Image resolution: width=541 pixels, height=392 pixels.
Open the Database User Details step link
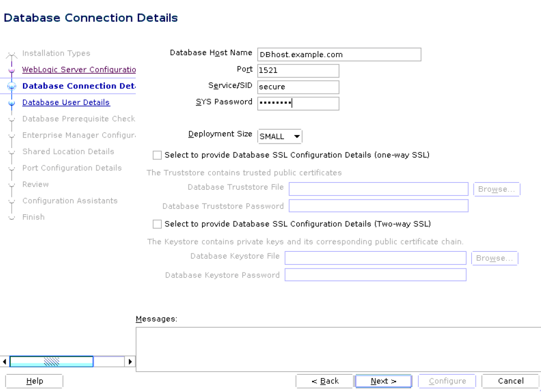pyautogui.click(x=66, y=102)
